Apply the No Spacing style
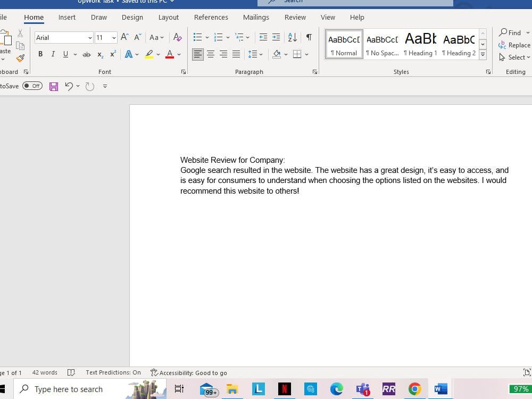Viewport: 532px width, 399px height. 383,45
